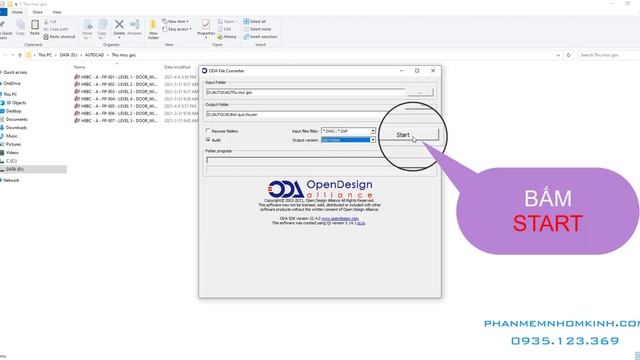640x360 pixels.
Task: Switch to the View ribbon tab
Action: tap(57, 12)
